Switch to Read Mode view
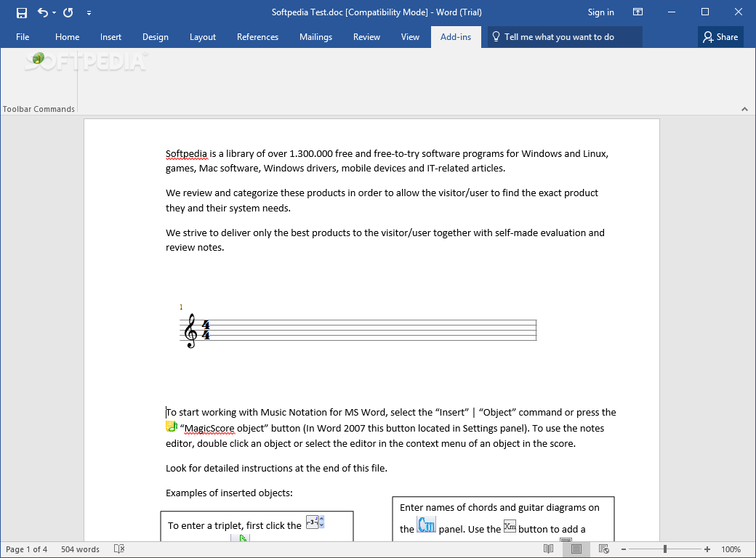This screenshot has height=558, width=756. (x=548, y=549)
